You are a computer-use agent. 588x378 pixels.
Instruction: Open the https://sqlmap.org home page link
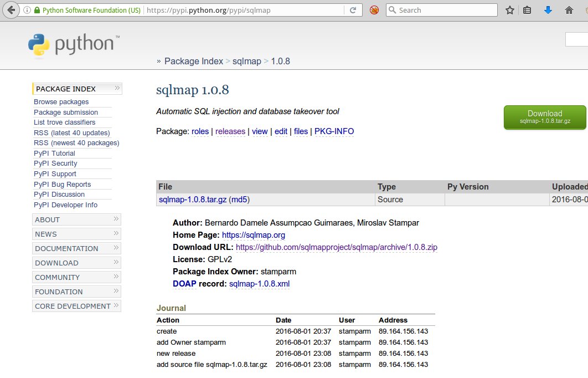coord(254,235)
